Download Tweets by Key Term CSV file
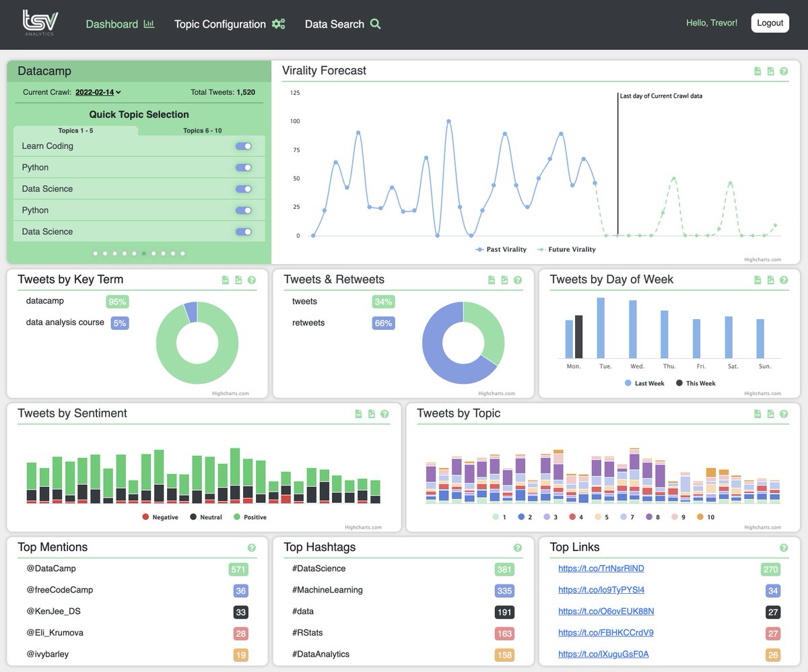Screen dimensions: 808x672 pyautogui.click(x=226, y=280)
